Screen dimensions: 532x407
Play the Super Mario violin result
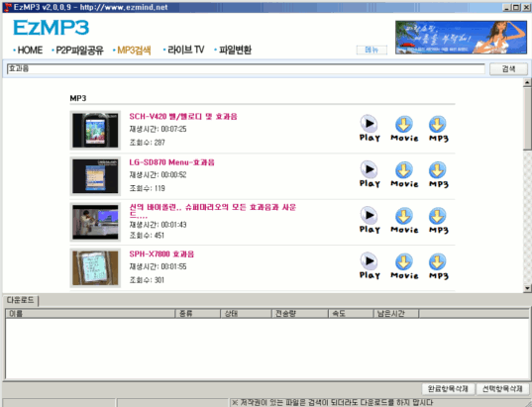tap(370, 220)
